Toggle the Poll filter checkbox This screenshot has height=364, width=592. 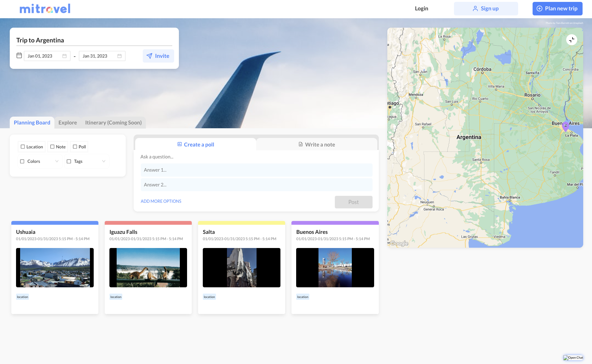[75, 147]
